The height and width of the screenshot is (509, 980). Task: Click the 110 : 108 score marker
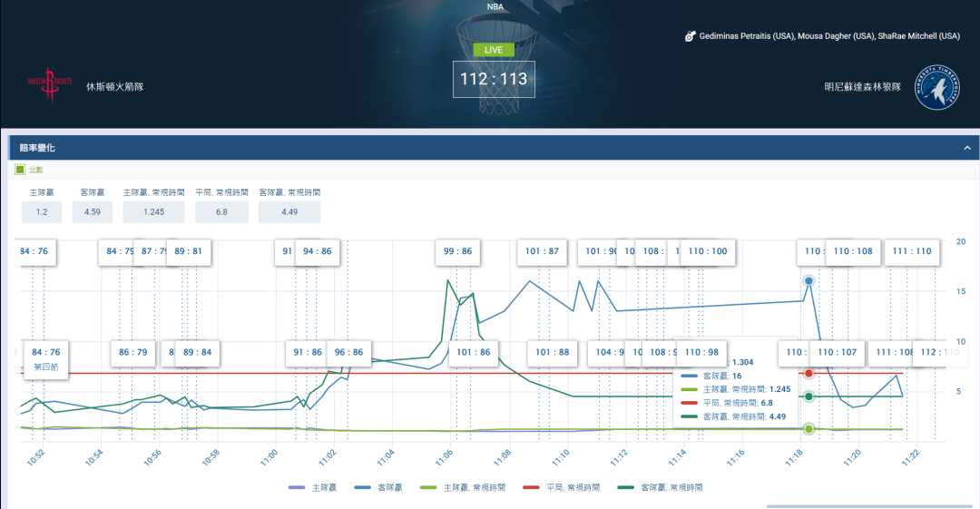point(853,251)
